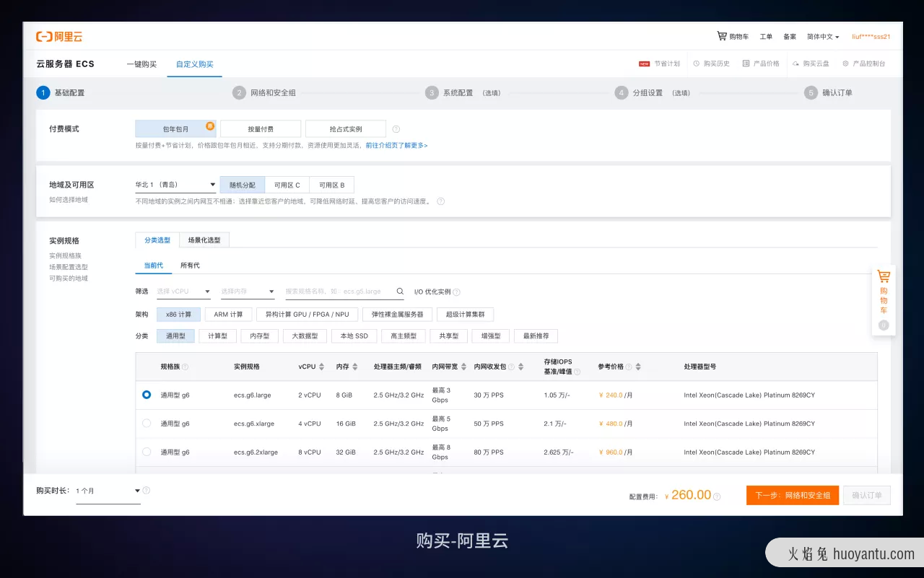Open 购买时长 1个月 dropdown

point(108,491)
